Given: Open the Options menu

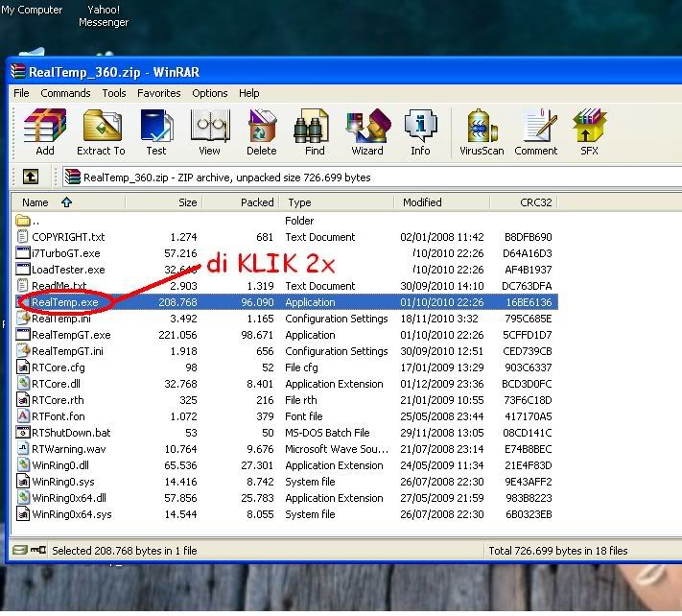Looking at the screenshot, I should [x=210, y=93].
